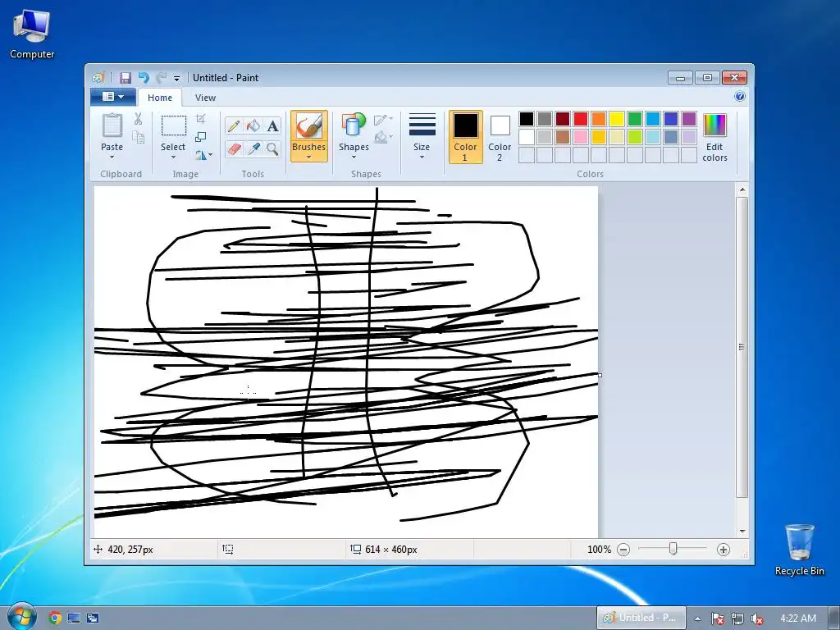Click the Paste clipboard icon

(112, 126)
